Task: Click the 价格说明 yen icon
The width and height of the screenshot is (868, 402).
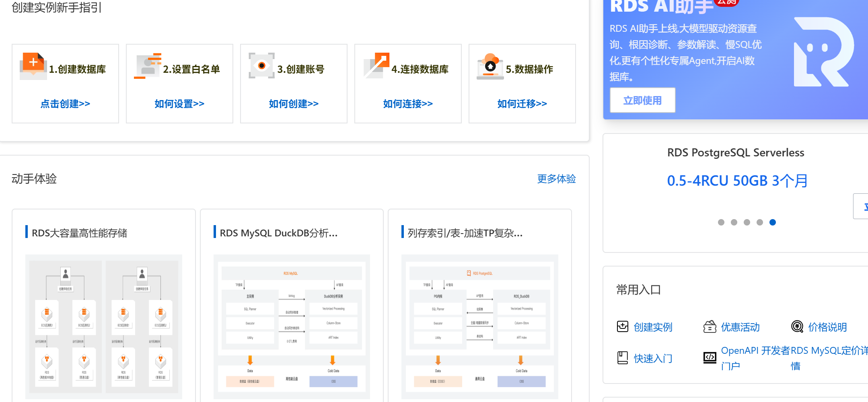Action: pyautogui.click(x=797, y=326)
